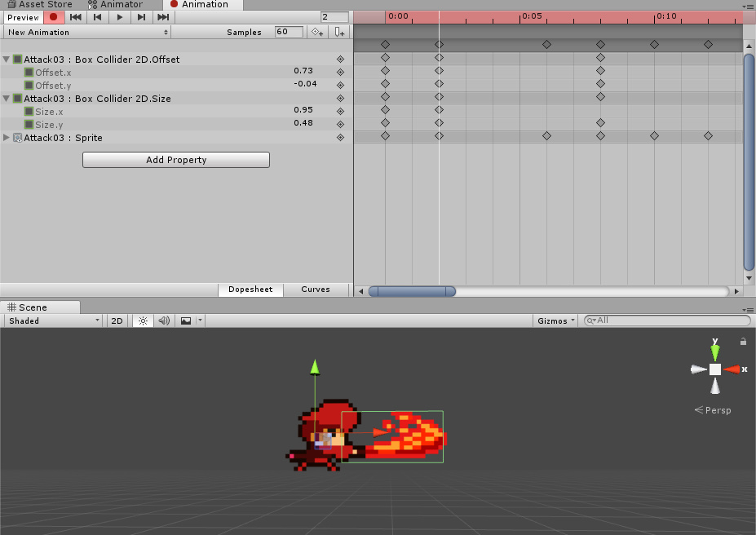
Task: Open the Shaded draw mode dropdown
Action: (53, 321)
